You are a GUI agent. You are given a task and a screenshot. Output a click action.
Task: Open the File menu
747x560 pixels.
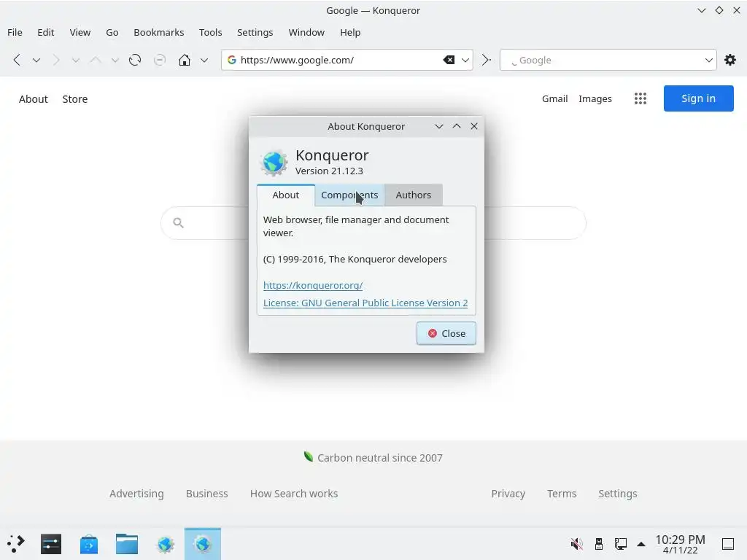coord(15,32)
